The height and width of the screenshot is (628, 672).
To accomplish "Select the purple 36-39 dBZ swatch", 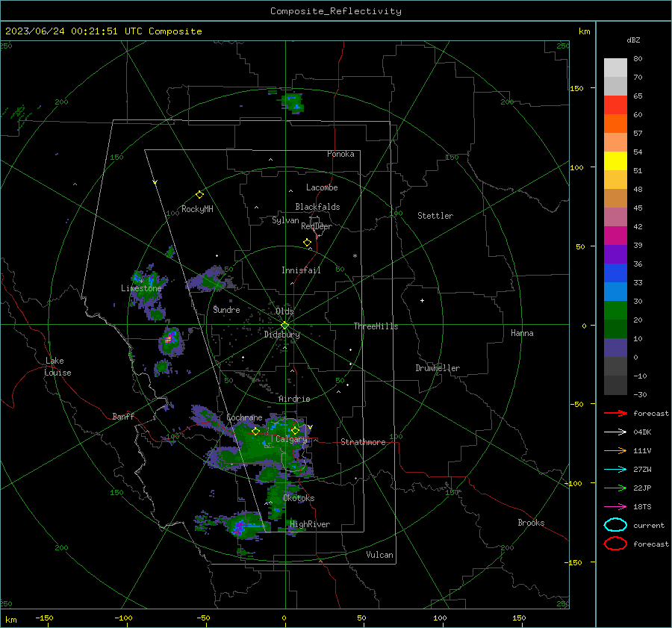I will [x=615, y=254].
